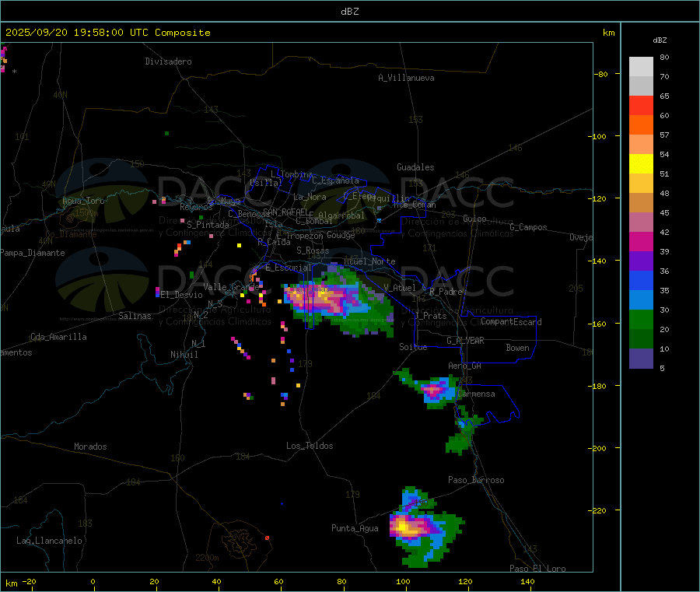The width and height of the screenshot is (700, 592).
Task: Click the purple 5 dBZ legend swatch
Action: coord(641,359)
